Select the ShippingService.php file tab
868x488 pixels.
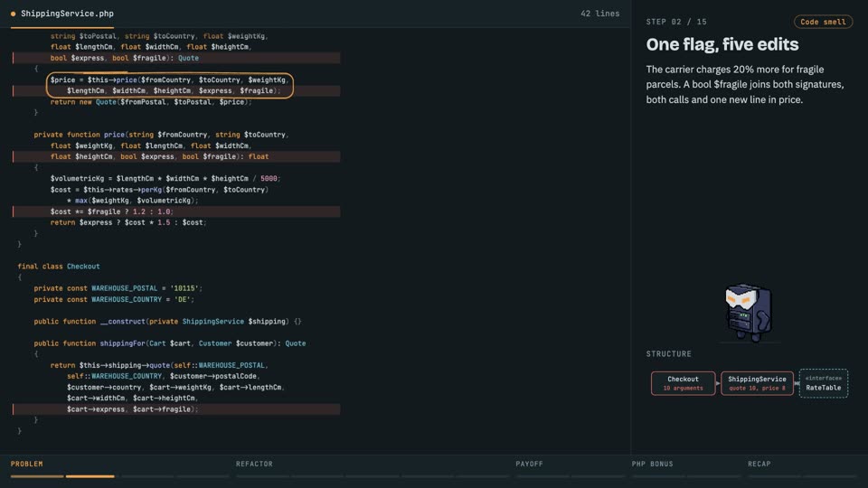tap(62, 14)
